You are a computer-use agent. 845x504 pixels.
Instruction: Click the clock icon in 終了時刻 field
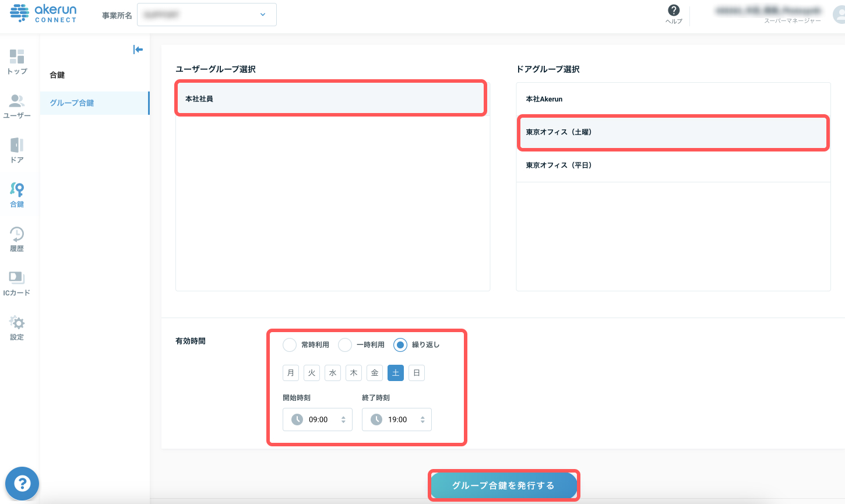[376, 420]
